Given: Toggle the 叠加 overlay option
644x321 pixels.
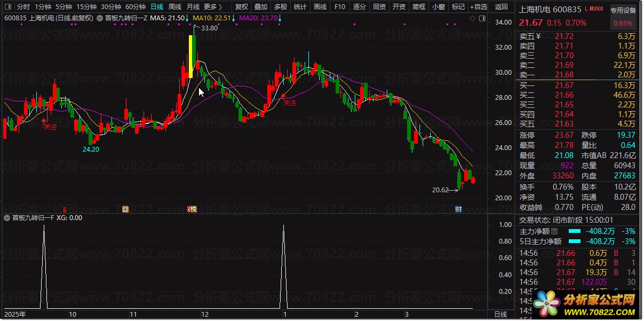Looking at the screenshot, I should (261, 7).
